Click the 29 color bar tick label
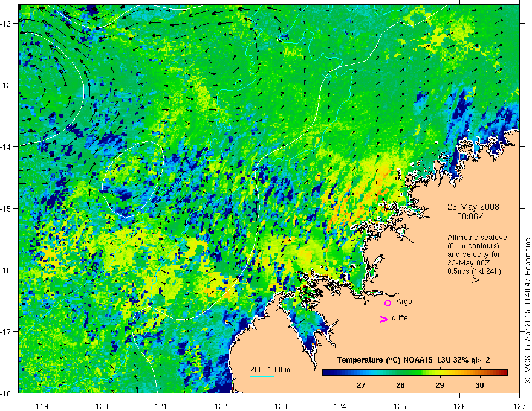 (x=440, y=385)
